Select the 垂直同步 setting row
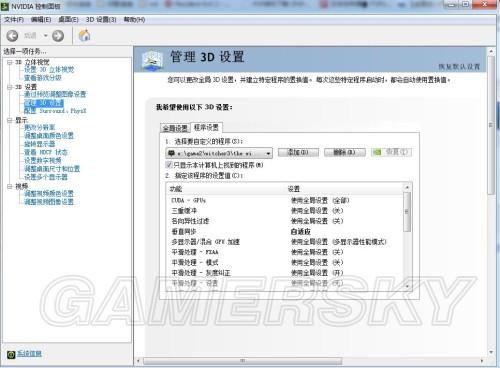 coord(285,231)
